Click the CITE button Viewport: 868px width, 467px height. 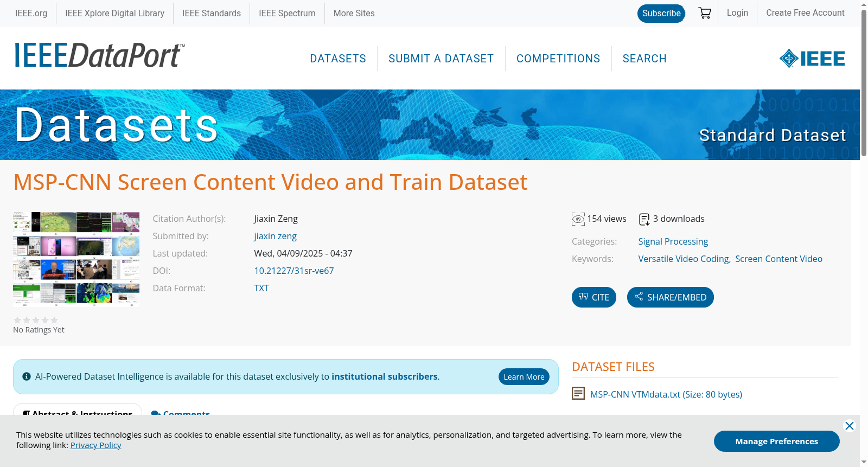point(594,297)
